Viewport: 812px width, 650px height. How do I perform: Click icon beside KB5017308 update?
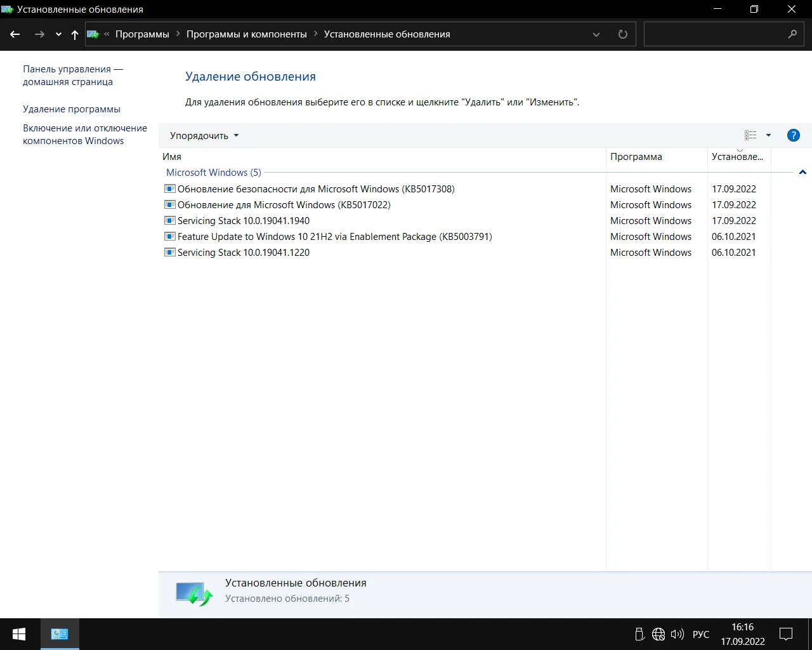click(169, 189)
